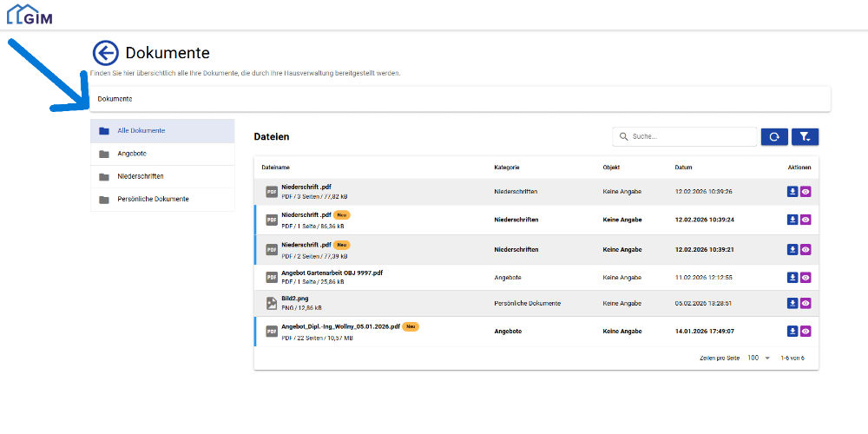The height and width of the screenshot is (434, 868).
Task: Sort table by Kategorie column header
Action: (507, 167)
